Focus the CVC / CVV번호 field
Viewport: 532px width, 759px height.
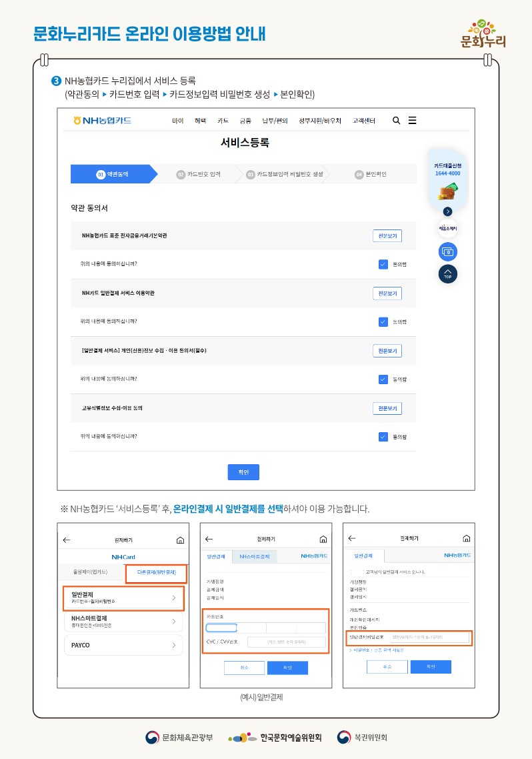tap(286, 642)
